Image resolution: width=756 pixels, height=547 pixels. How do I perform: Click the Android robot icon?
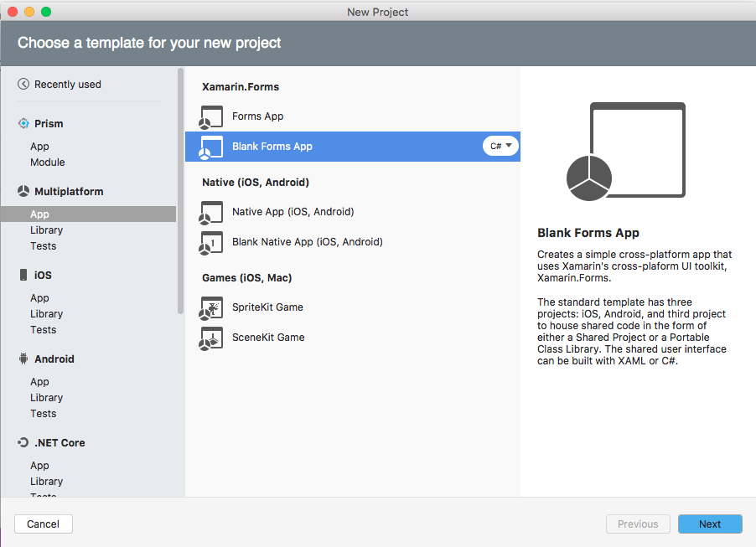[23, 359]
